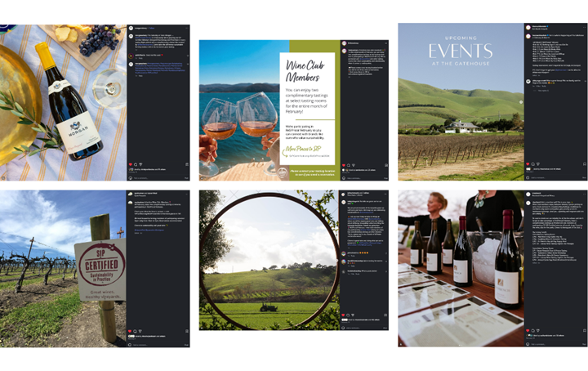Viewport: 588px width, 371px height.
Task: Open more options menu on Events post
Action: [x=584, y=27]
